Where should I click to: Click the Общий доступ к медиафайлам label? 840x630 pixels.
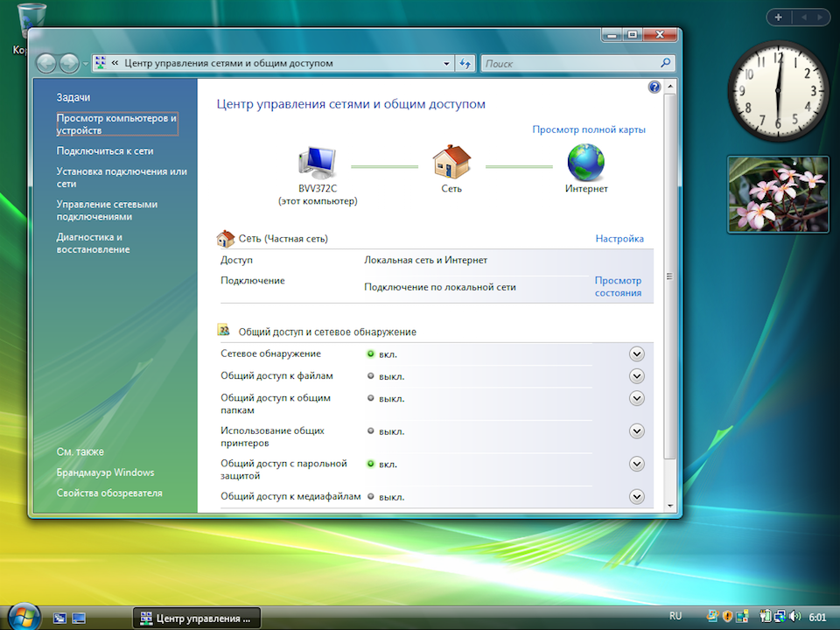coord(290,497)
